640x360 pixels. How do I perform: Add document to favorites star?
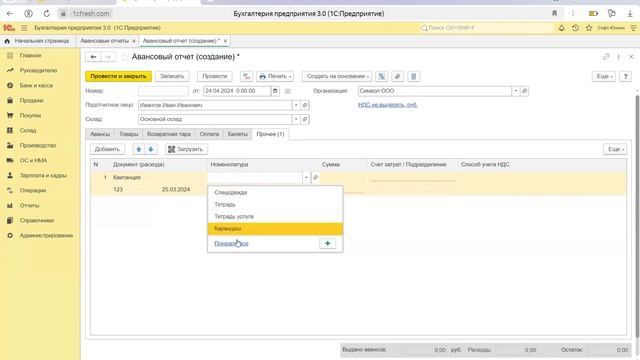[x=124, y=57]
